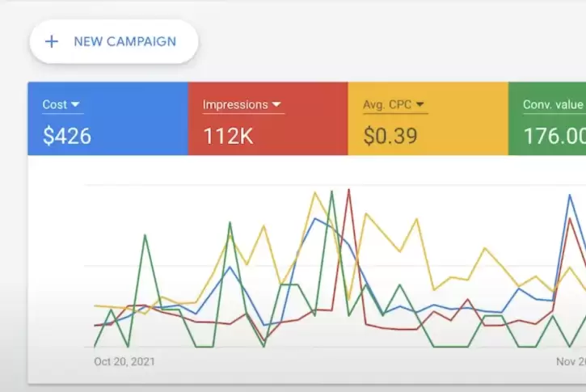
Task: Open the Cost metric dropdown arrow
Action: pyautogui.click(x=76, y=104)
